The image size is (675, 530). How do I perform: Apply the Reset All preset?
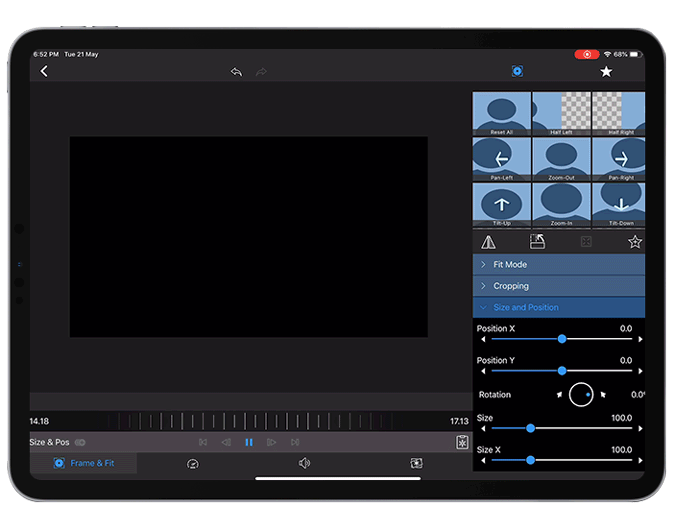tap(502, 114)
